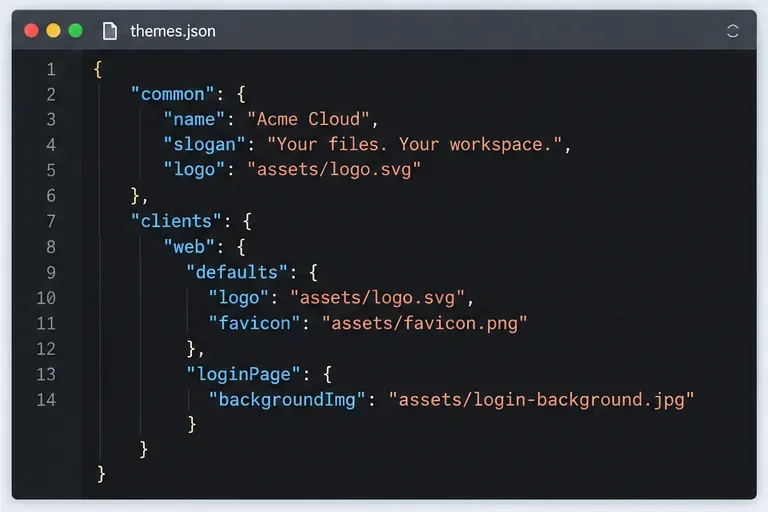Click line number 13 in gutter
Image resolution: width=768 pixels, height=512 pixels.
[x=46, y=374]
